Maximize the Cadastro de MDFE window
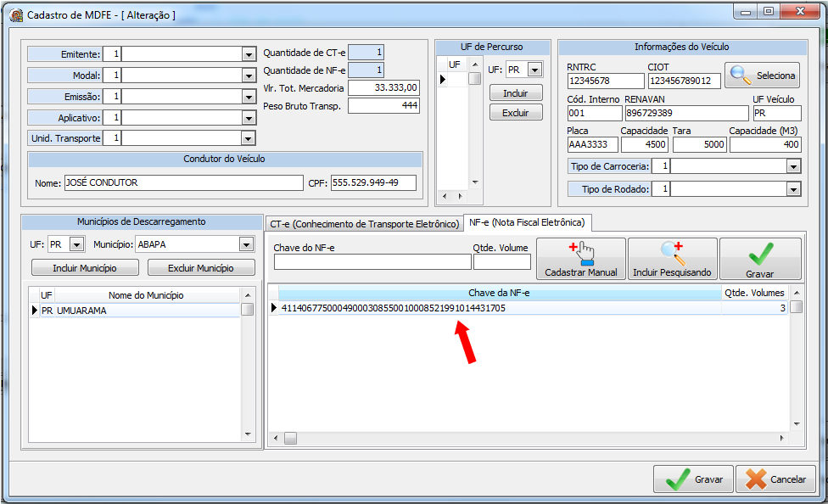This screenshot has height=504, width=828. 769,11
